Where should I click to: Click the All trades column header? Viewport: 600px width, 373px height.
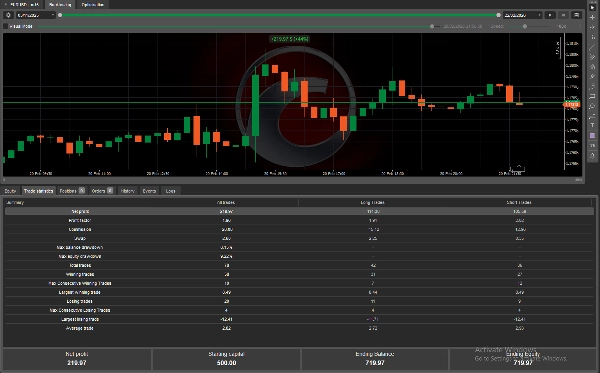click(x=226, y=202)
